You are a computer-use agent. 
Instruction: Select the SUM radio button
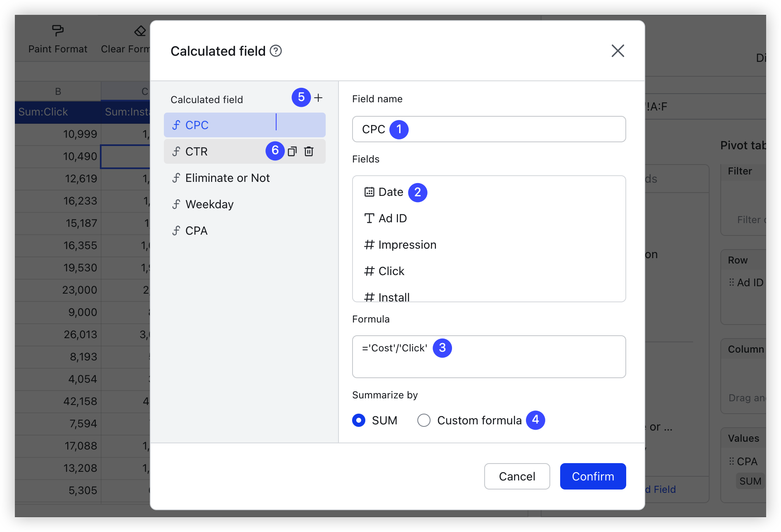[358, 420]
